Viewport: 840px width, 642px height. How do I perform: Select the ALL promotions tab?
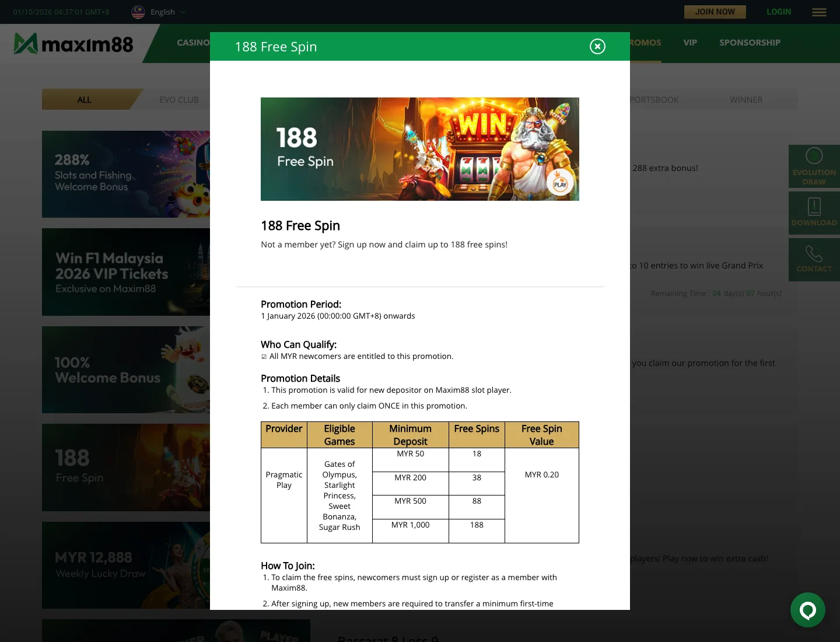[x=85, y=99]
